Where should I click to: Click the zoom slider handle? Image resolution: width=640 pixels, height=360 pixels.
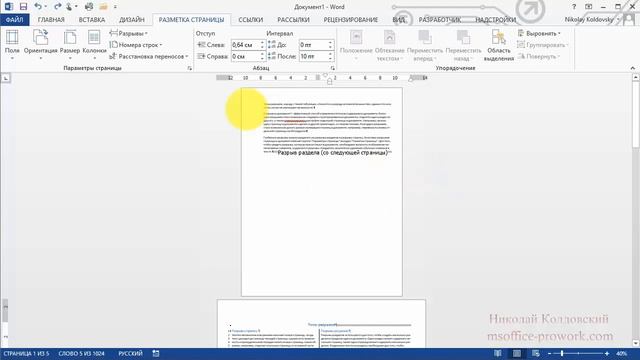562,353
